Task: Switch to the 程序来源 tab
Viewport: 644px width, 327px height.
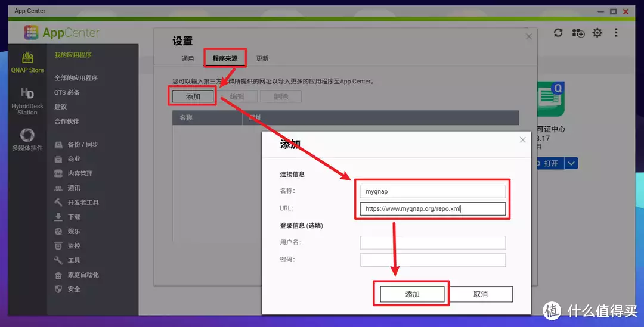Action: [225, 58]
